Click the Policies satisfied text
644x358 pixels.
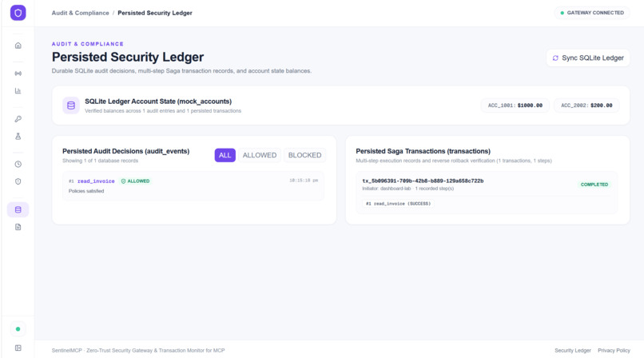point(86,191)
